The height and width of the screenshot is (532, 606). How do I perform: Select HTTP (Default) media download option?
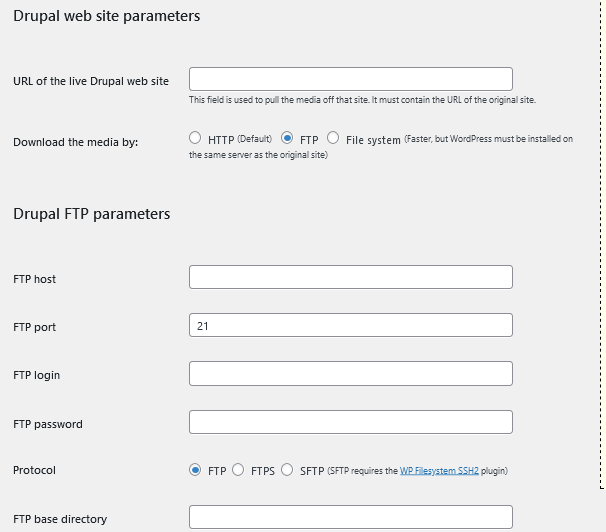(195, 139)
